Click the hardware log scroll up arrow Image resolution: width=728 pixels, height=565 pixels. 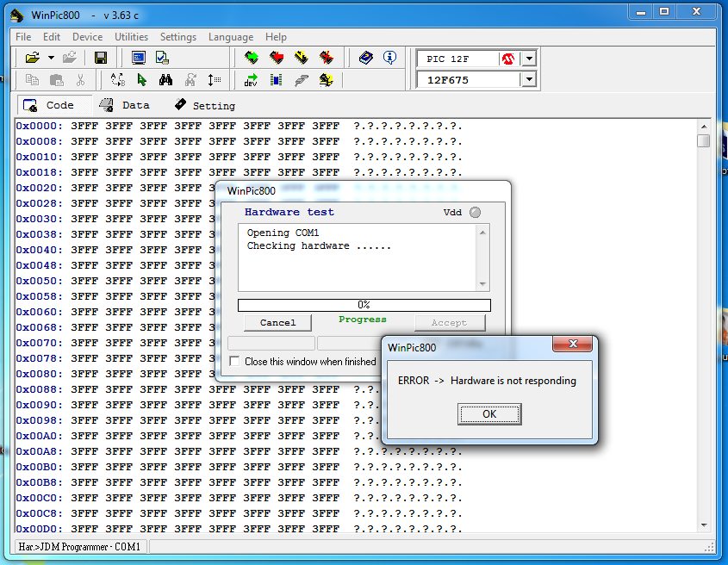(x=482, y=233)
